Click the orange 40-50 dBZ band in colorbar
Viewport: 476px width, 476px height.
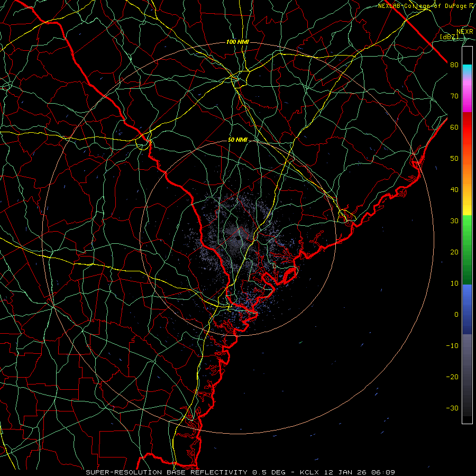click(467, 173)
